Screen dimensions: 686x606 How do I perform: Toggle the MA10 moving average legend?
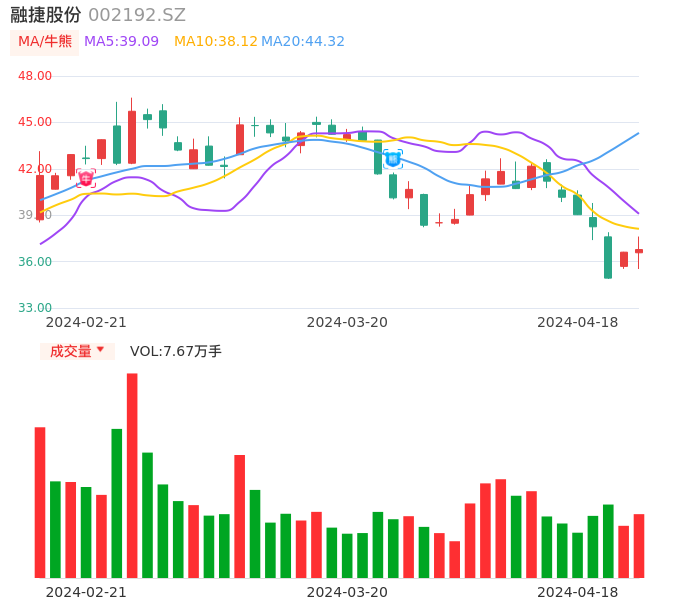[215, 42]
